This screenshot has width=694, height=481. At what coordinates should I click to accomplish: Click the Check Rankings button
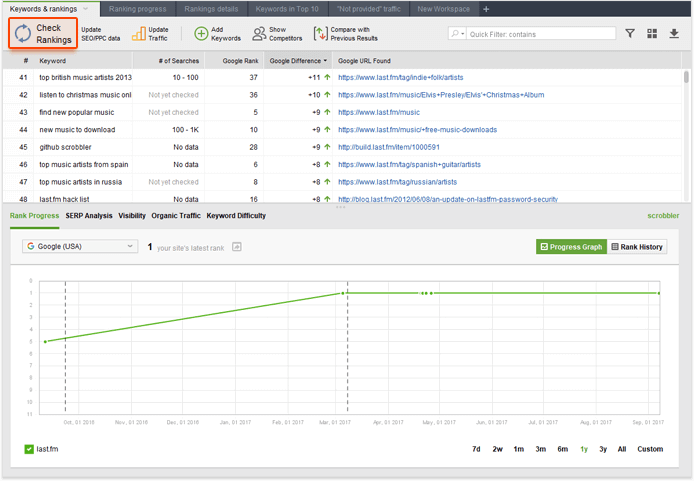[x=43, y=33]
